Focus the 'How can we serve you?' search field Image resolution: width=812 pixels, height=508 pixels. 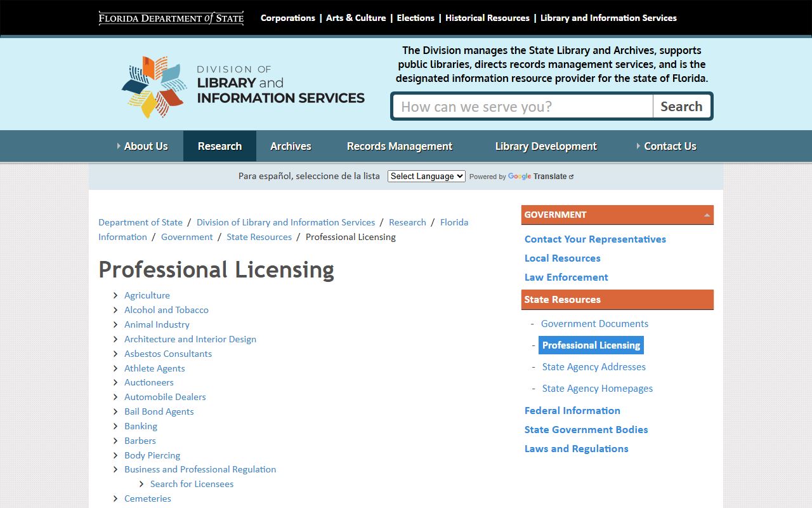523,106
